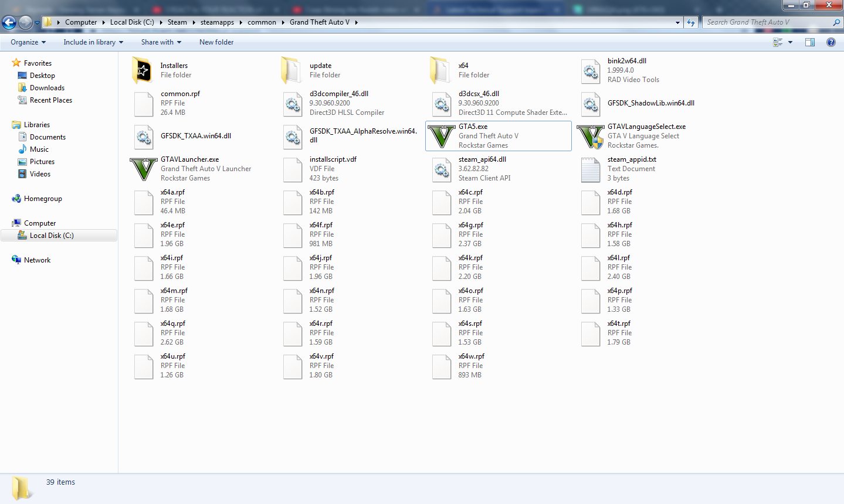This screenshot has width=844, height=504.
Task: Open the Music library
Action: click(x=39, y=149)
